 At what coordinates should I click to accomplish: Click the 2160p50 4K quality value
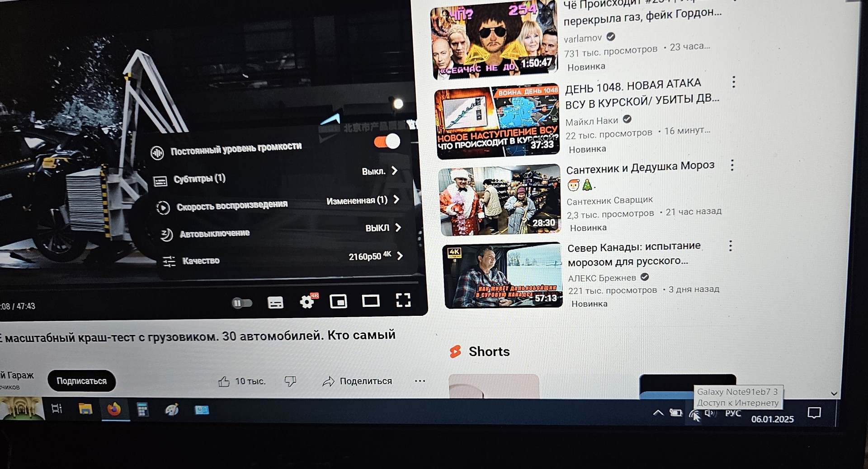(370, 256)
